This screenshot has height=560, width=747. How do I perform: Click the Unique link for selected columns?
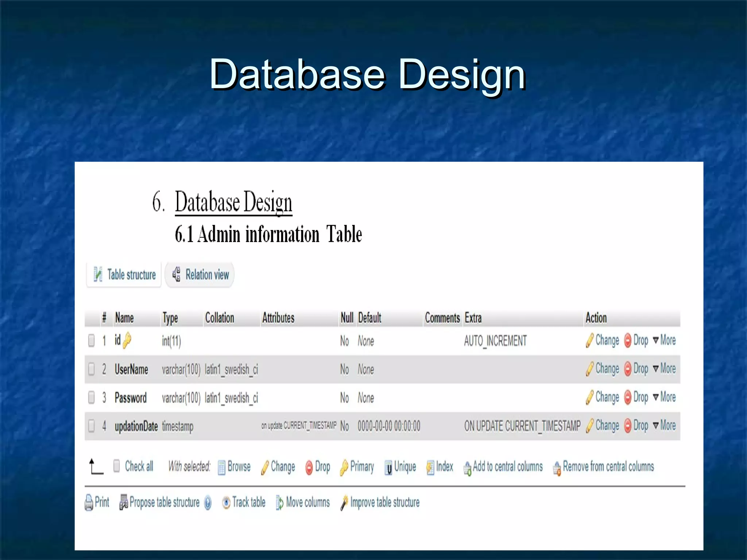405,467
